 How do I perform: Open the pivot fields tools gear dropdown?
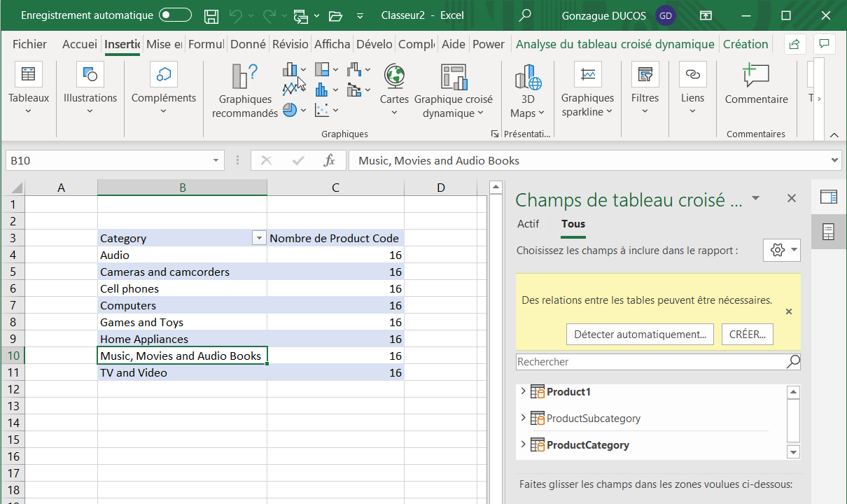[782, 250]
